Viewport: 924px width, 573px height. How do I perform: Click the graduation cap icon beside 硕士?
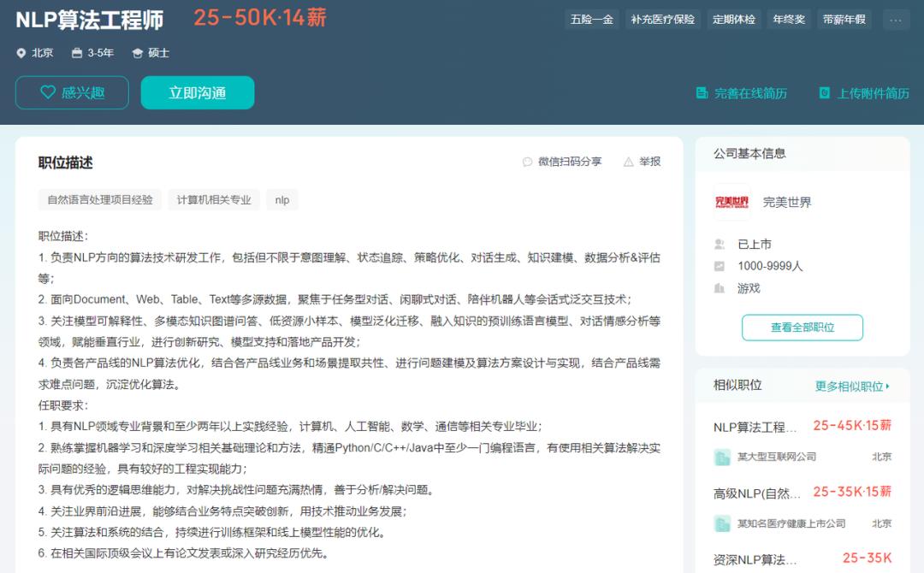pos(137,53)
